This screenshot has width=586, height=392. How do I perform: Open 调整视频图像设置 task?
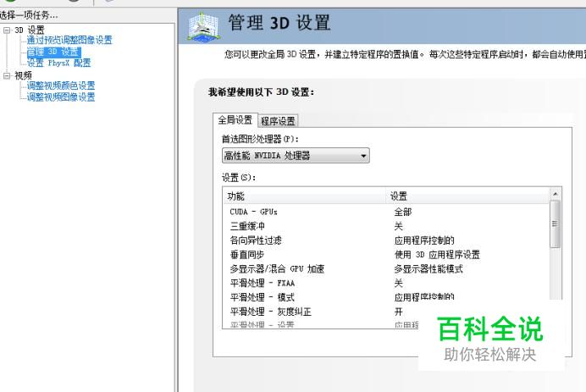[61, 97]
